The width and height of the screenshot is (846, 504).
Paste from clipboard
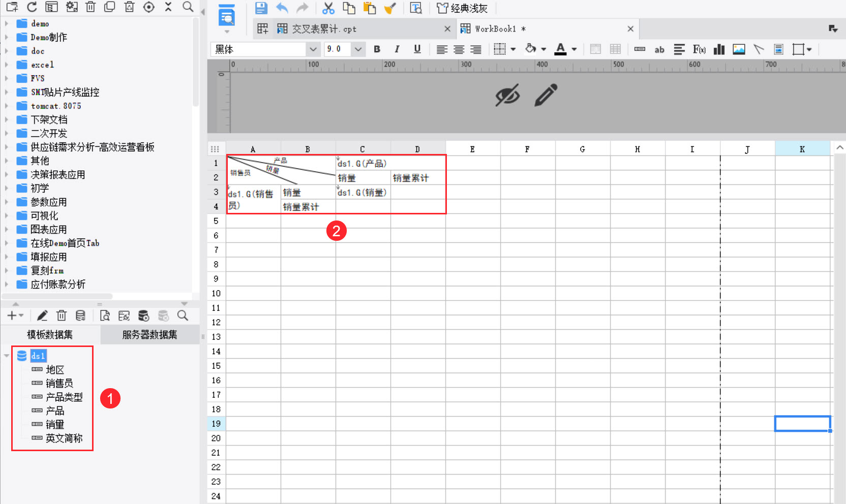370,8
